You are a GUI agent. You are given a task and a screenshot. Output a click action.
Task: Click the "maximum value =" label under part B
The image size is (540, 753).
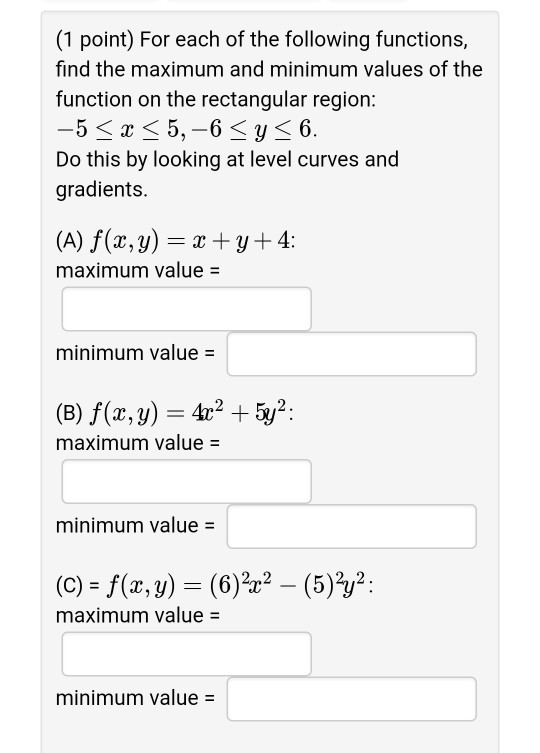tap(138, 443)
